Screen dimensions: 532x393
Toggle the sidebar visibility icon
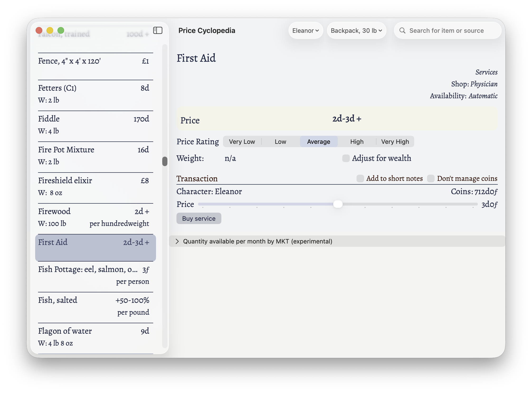(x=157, y=30)
